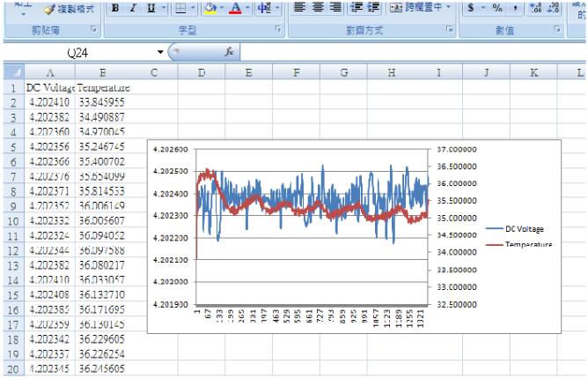Viewport: 588px width, 386px height.
Task: Toggle Underline formatting
Action: (x=151, y=8)
